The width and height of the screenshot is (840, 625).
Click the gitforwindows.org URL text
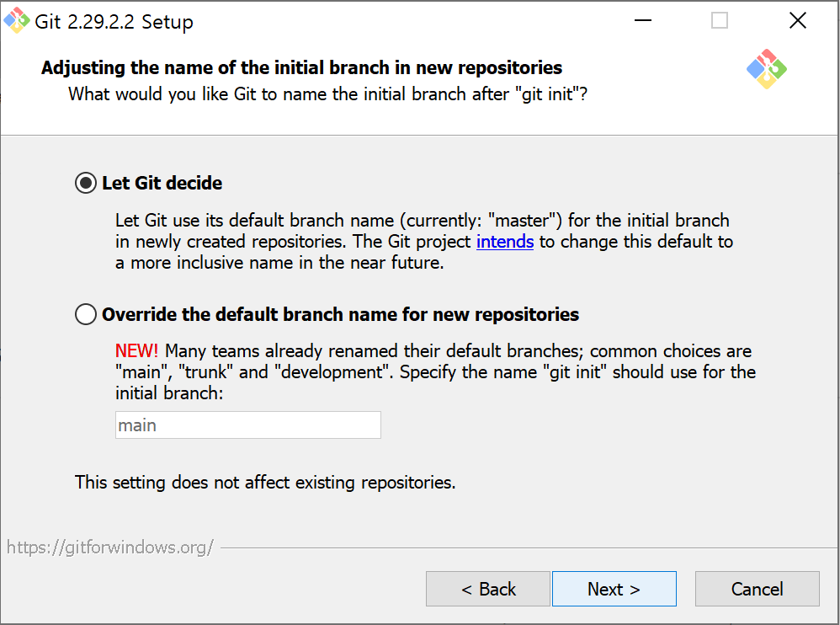[110, 548]
